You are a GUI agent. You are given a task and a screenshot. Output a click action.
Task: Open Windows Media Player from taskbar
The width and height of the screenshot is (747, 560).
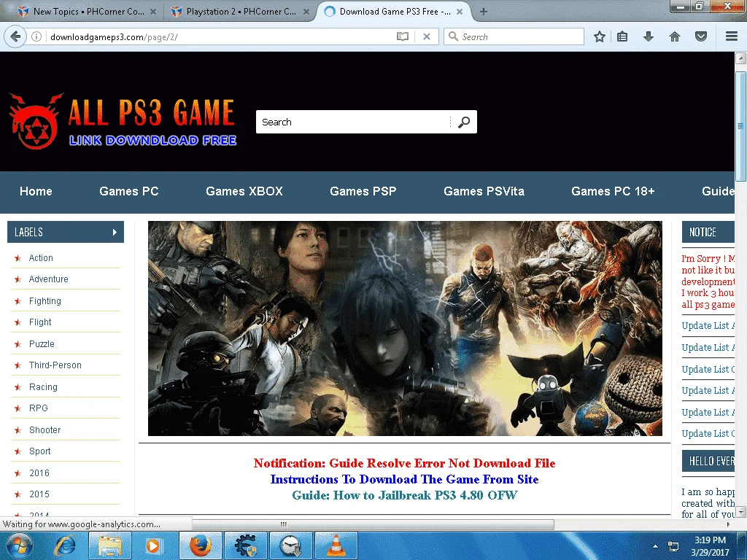pos(153,545)
